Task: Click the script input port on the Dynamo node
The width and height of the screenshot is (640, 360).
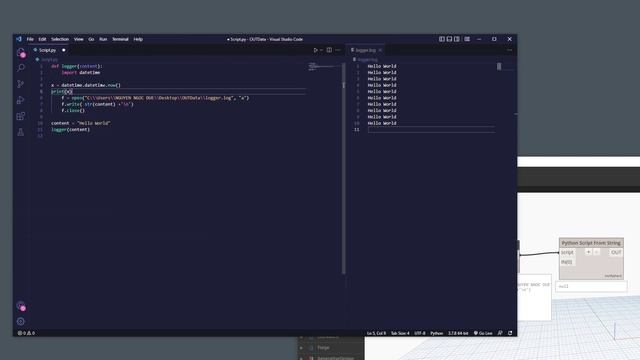Action: click(567, 252)
